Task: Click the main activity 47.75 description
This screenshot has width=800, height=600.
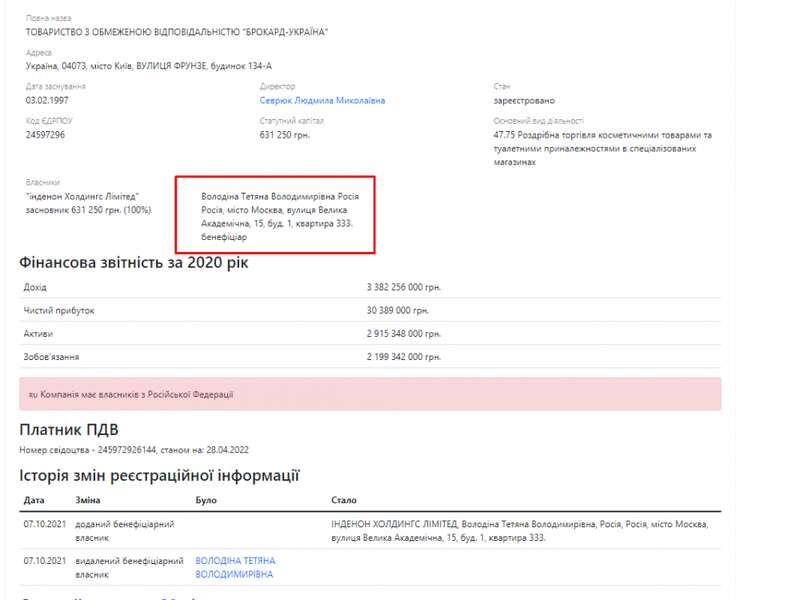Action: click(x=602, y=148)
